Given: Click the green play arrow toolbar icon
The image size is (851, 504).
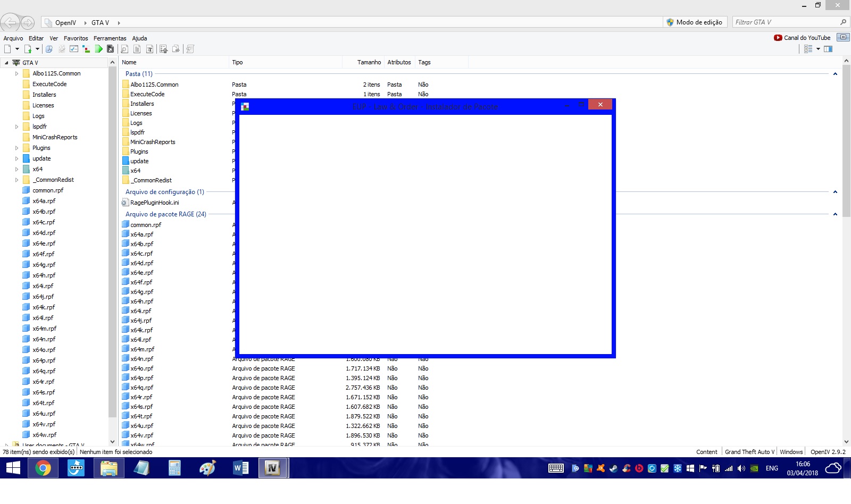Looking at the screenshot, I should coord(98,49).
